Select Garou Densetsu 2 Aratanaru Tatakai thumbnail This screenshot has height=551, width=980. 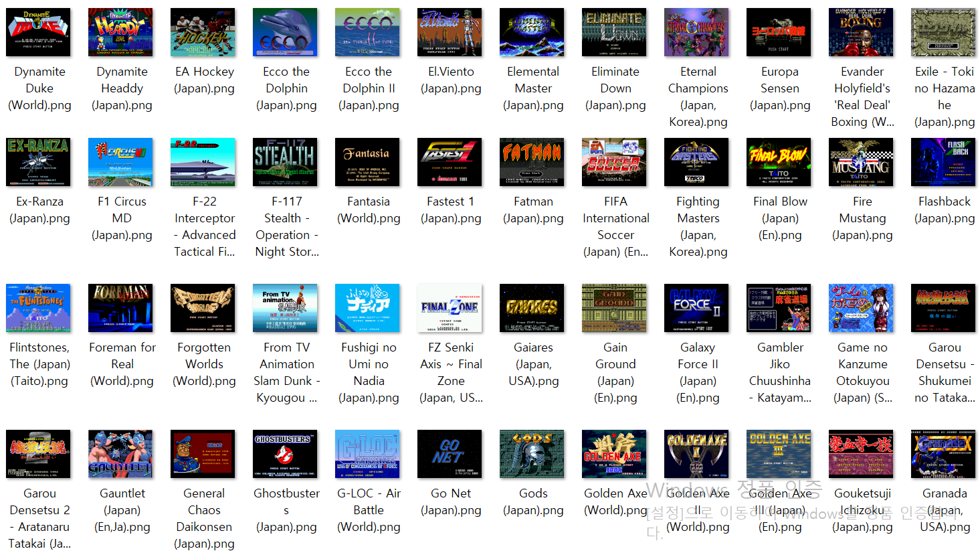(38, 454)
